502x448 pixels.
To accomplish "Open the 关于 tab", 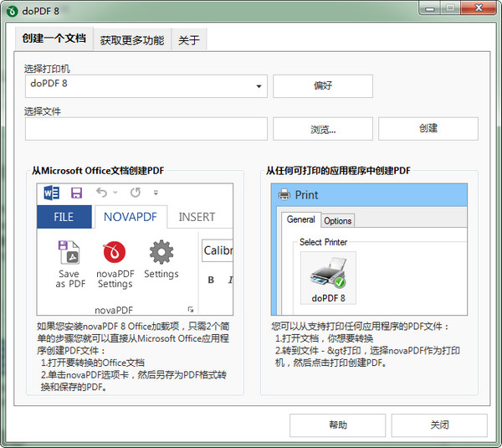I will [x=189, y=40].
